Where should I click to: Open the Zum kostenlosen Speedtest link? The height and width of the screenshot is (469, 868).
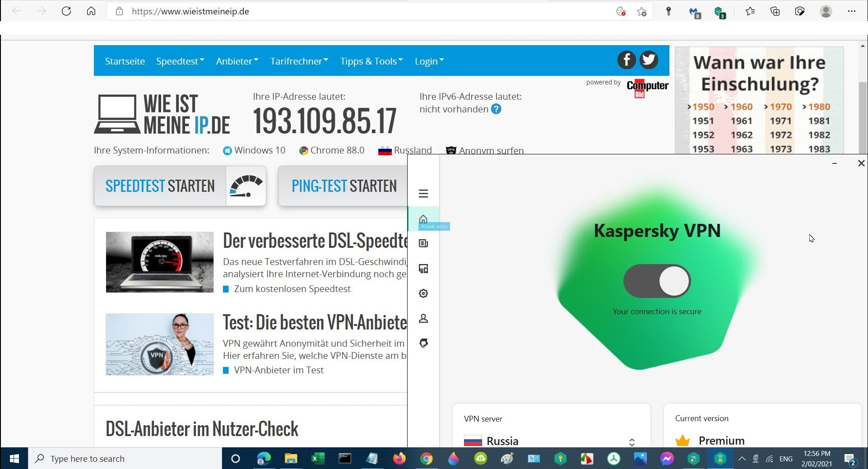(292, 289)
